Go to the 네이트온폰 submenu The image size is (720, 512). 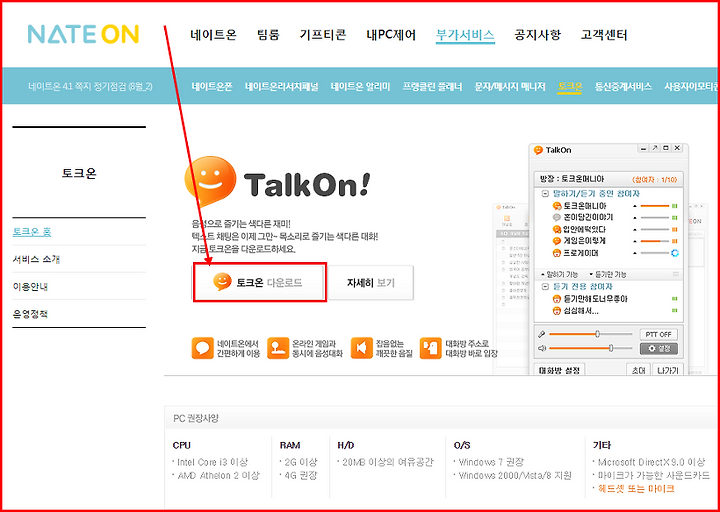coord(212,86)
